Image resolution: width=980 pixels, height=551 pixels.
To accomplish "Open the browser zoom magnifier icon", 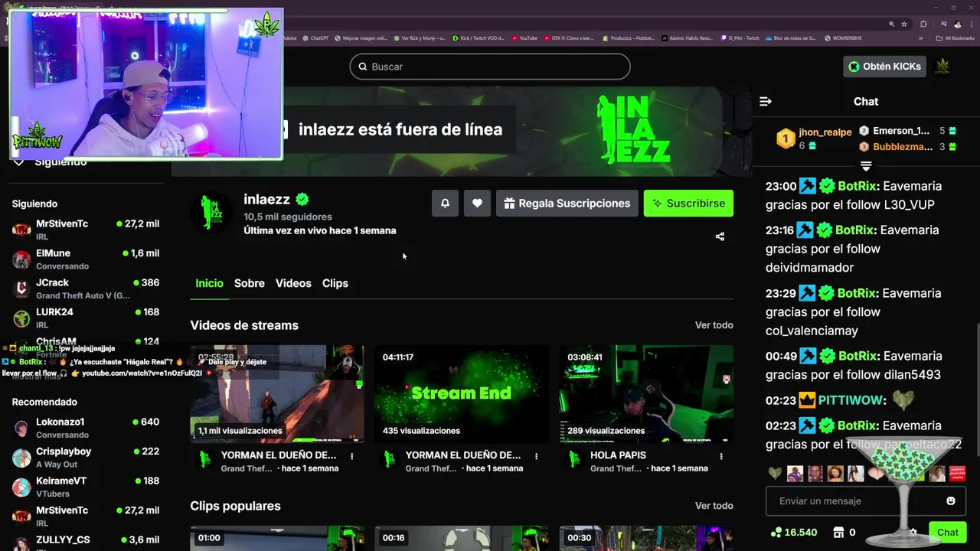I will tap(891, 24).
